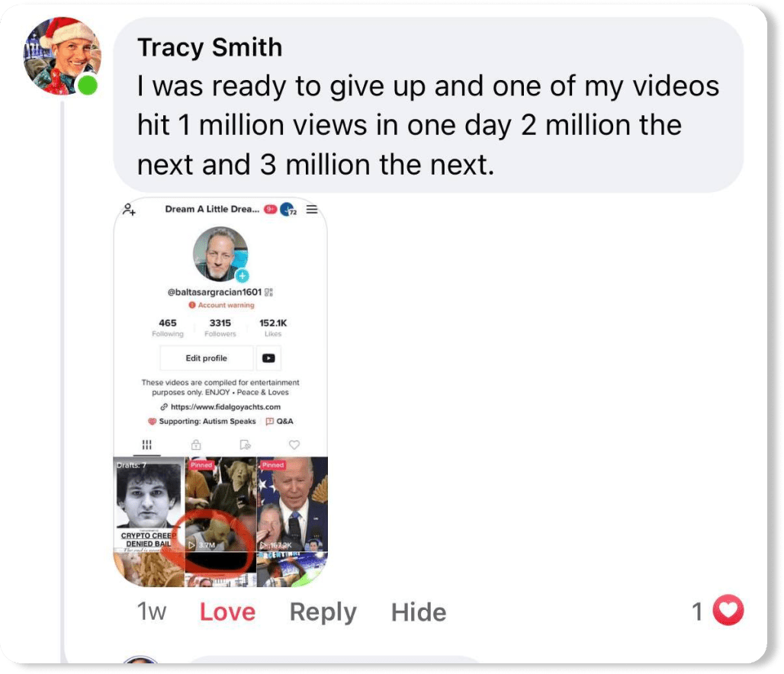The image size is (784, 674).
Task: Open the add friends icon in TikTok screenshot
Action: (x=130, y=210)
